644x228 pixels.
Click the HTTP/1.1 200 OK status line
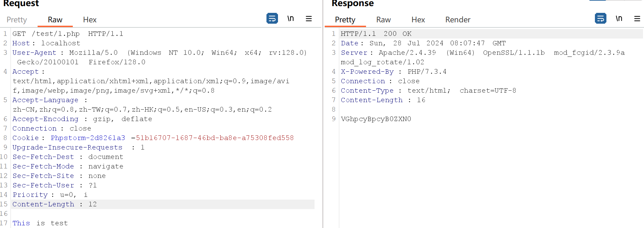pyautogui.click(x=376, y=34)
